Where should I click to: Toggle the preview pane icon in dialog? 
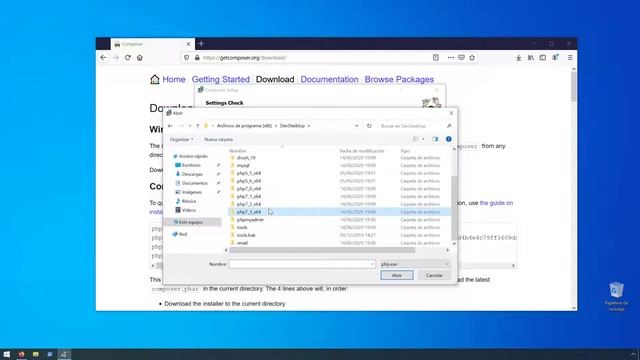point(435,139)
